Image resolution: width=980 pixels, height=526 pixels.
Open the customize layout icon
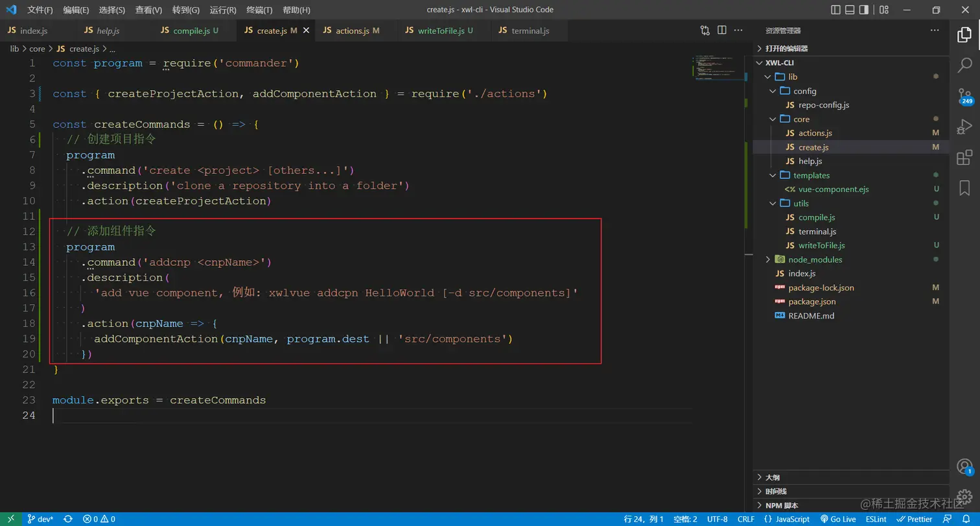pos(883,10)
